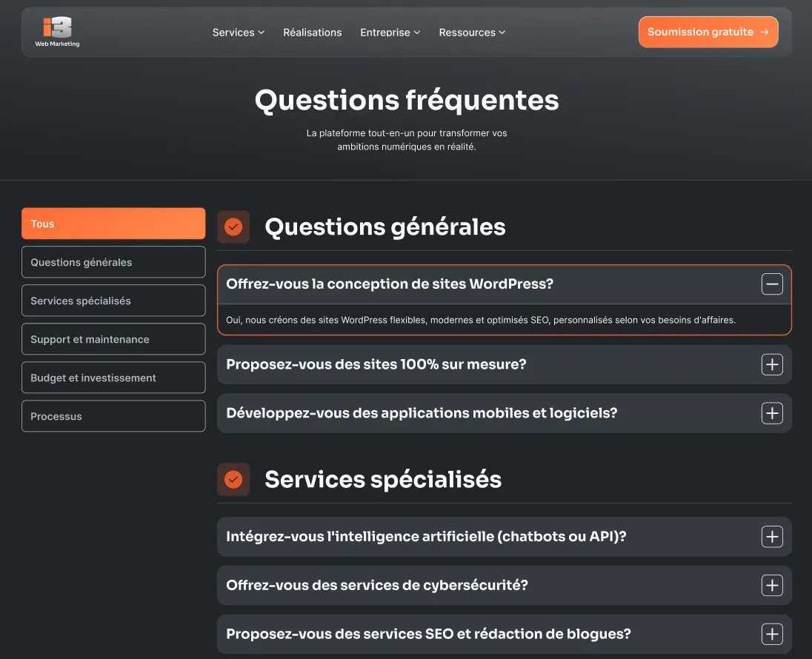Filter by Support et maintenance category
Image resolution: width=812 pixels, height=659 pixels.
tap(113, 339)
